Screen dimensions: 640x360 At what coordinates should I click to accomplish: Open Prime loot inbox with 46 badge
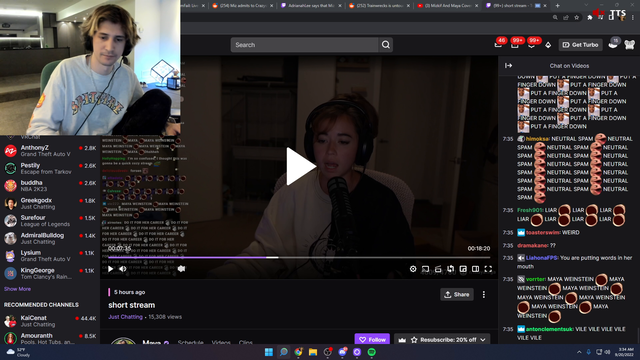499,44
